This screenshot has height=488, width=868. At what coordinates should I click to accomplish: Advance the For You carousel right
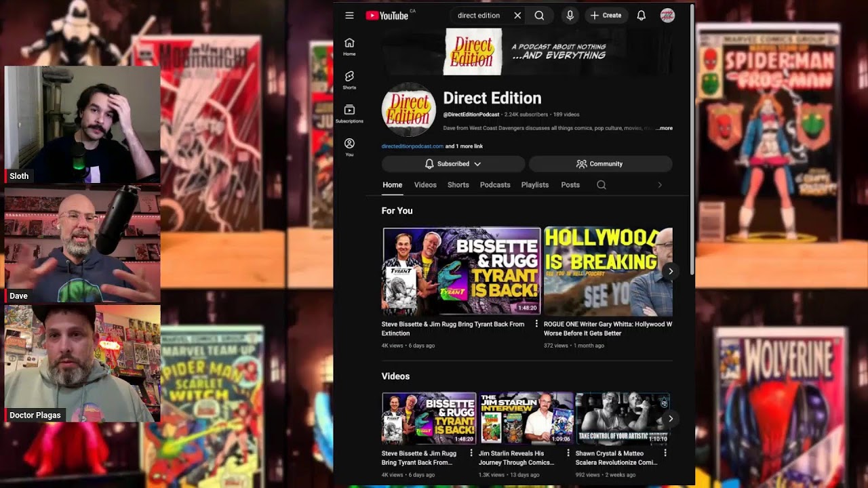point(670,271)
